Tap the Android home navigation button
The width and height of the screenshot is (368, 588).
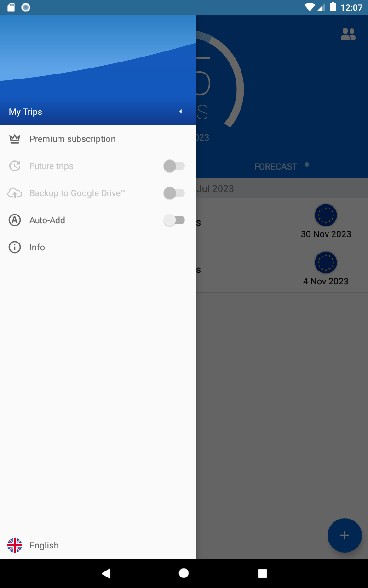tap(184, 573)
